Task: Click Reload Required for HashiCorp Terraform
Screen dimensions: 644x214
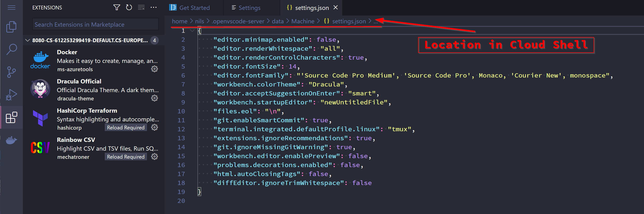Action: tap(125, 127)
